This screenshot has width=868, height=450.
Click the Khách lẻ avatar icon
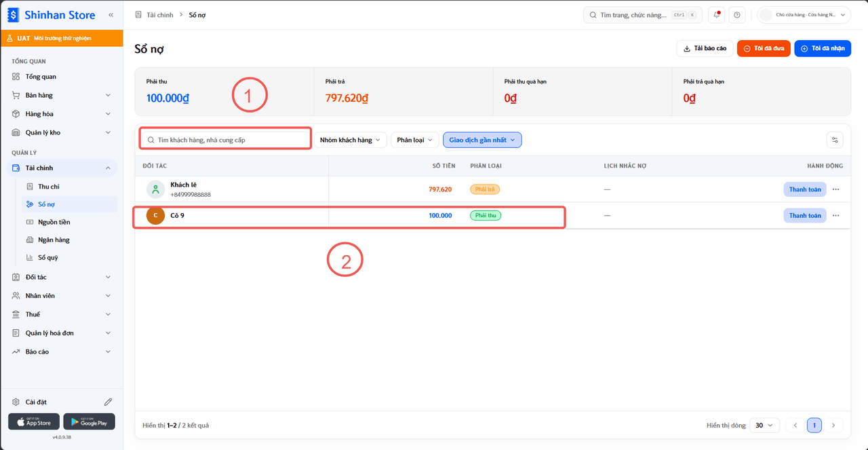click(155, 189)
